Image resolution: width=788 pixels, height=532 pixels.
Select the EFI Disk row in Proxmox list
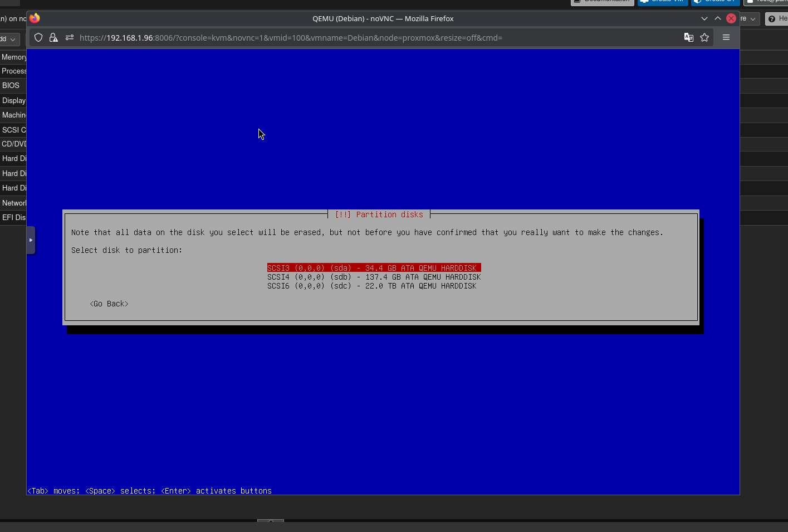click(13, 217)
